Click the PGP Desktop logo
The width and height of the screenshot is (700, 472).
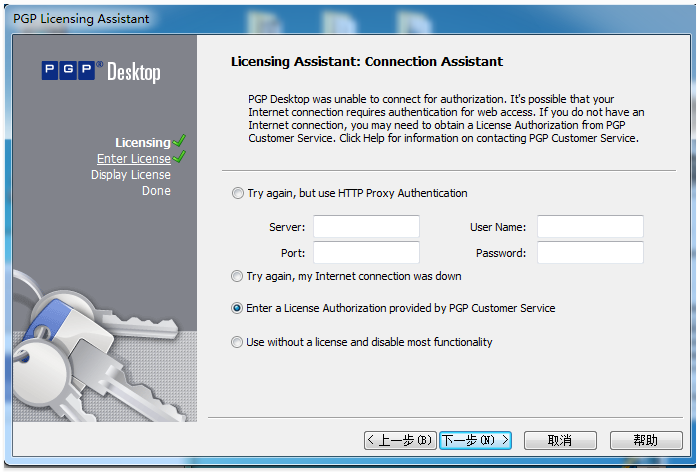click(x=101, y=71)
